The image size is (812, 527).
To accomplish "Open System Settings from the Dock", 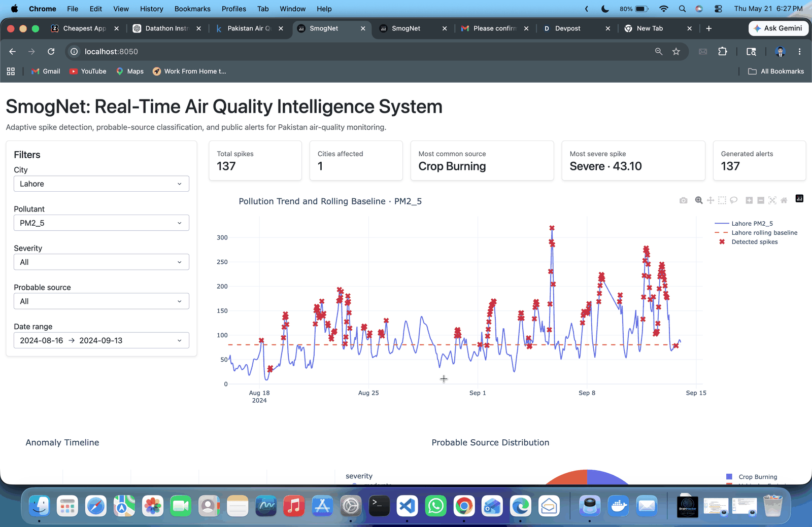I will point(350,506).
